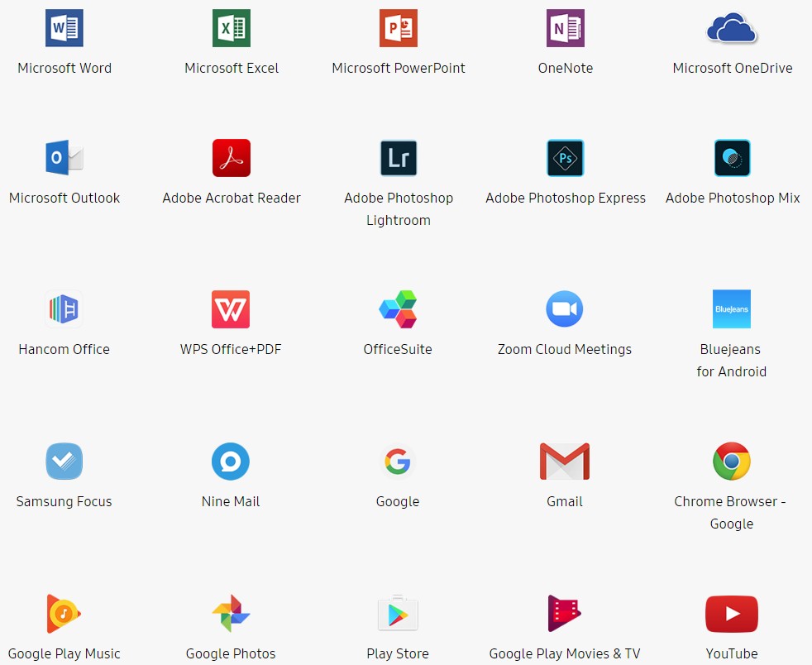812x665 pixels.
Task: Launch the Chrome Browser icon
Action: click(731, 461)
